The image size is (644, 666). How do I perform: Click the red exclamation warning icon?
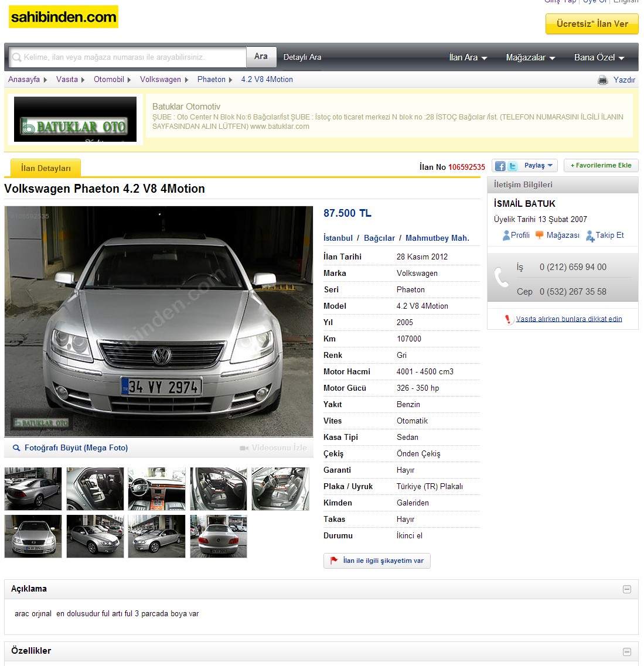[507, 319]
